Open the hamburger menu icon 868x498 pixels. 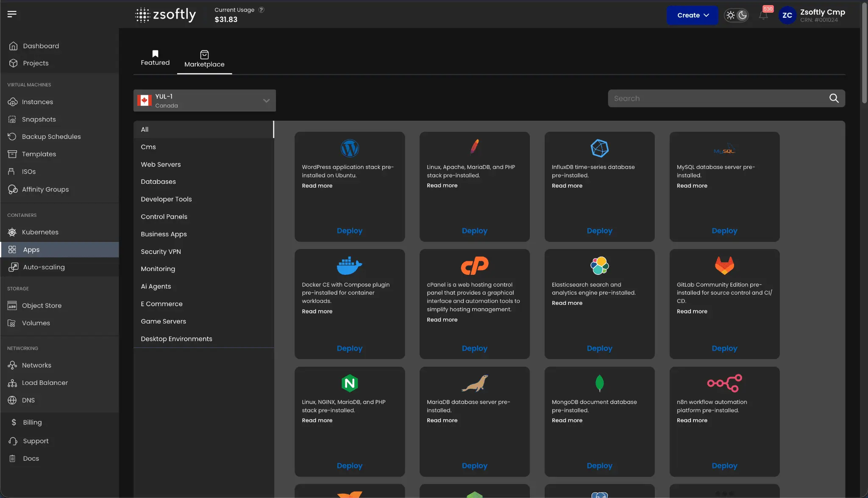(12, 14)
